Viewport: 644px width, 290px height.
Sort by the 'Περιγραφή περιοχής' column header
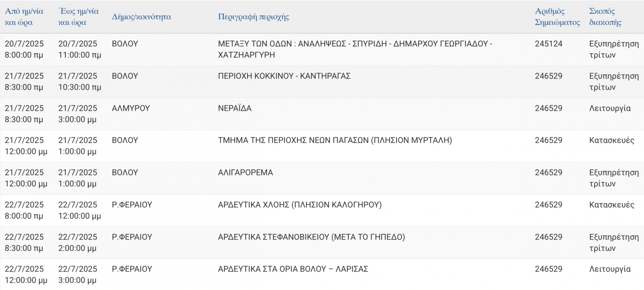pos(253,17)
